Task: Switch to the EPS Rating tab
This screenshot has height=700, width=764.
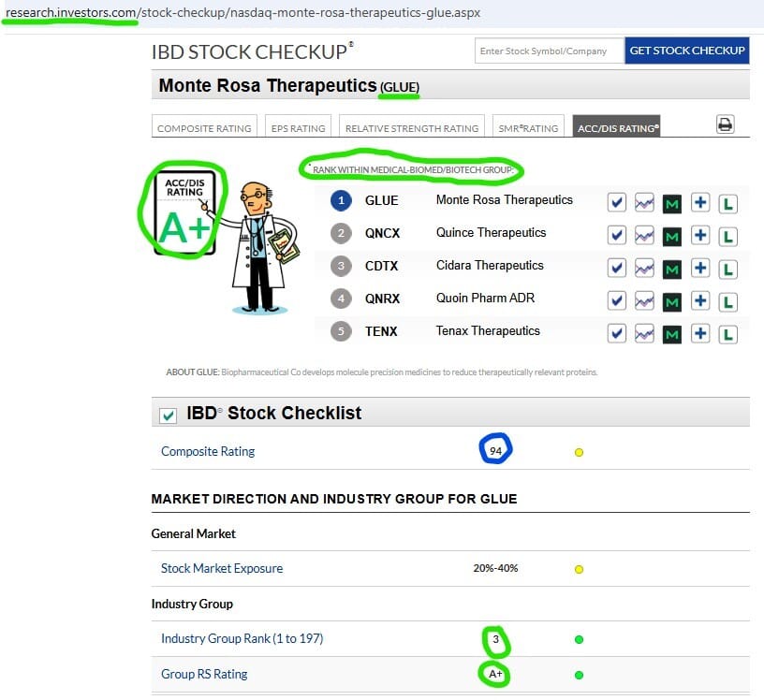Action: (x=298, y=126)
